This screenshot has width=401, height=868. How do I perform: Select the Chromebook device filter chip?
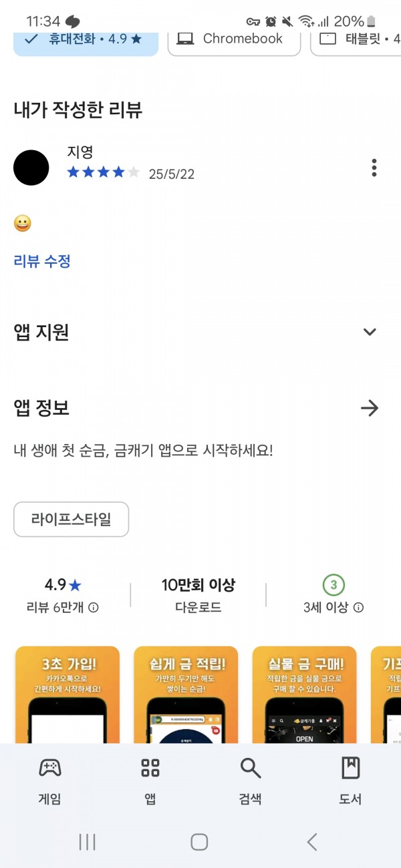(x=234, y=40)
